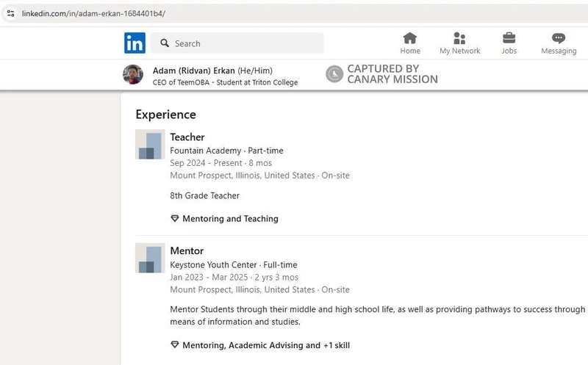Open Messaging
Viewport: 588px width, 365px height.
point(559,43)
